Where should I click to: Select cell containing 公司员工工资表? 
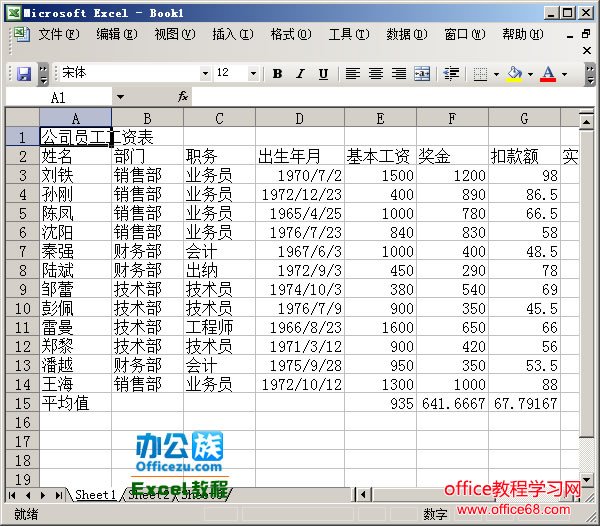pyautogui.click(x=76, y=137)
